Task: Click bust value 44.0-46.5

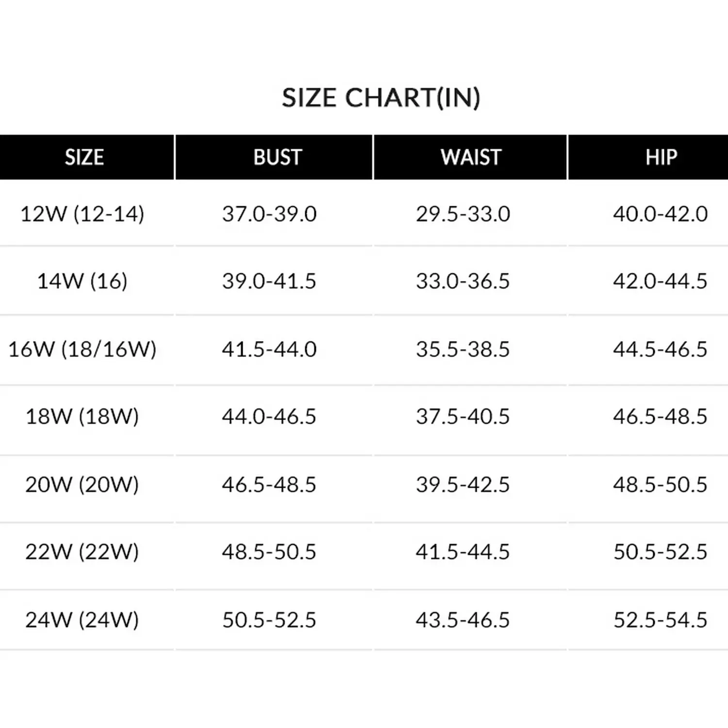Action: 269,416
